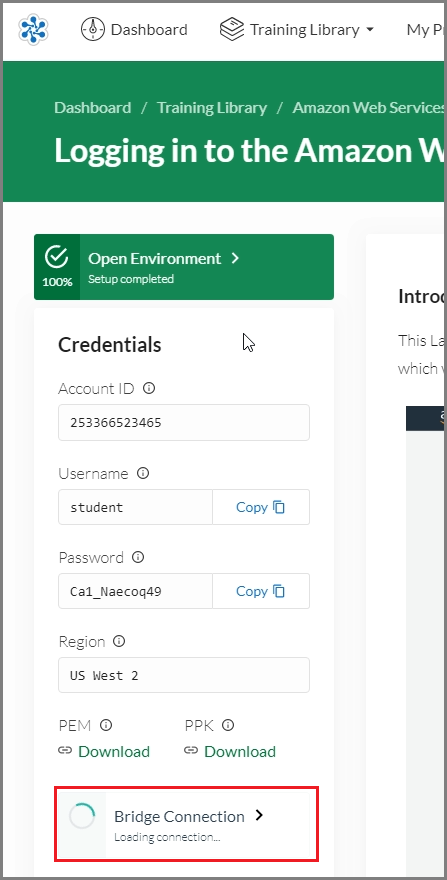Click the Open Environment arrow
447x880 pixels.
tap(235, 258)
